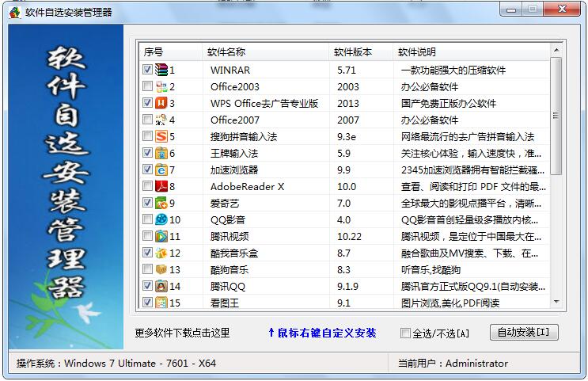Click version 5.71 cell
The height and width of the screenshot is (381, 588).
346,70
